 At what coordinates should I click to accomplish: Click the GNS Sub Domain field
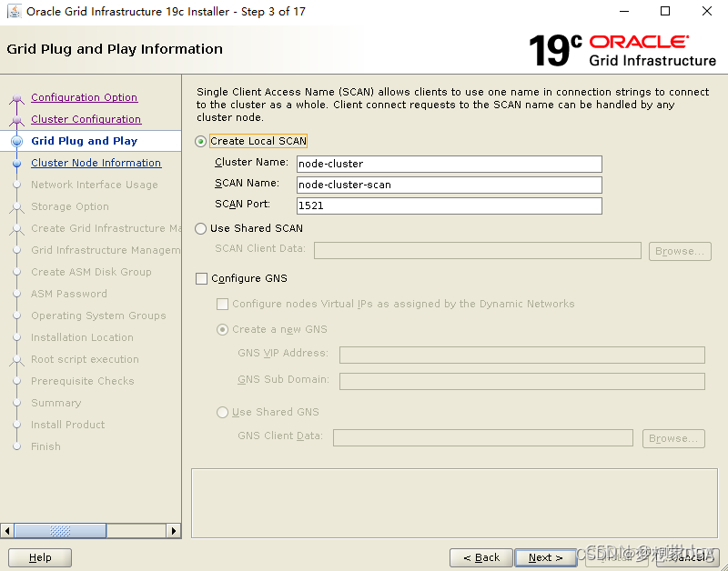[522, 381]
